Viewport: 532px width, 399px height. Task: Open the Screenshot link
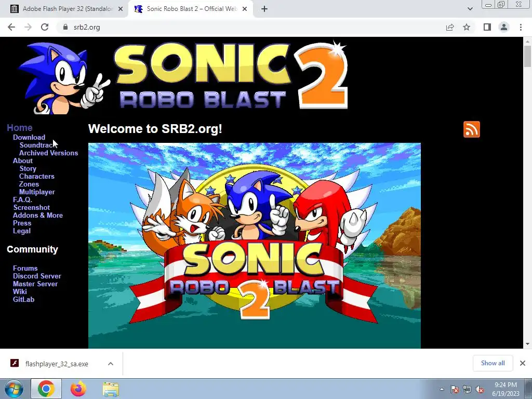coord(32,207)
